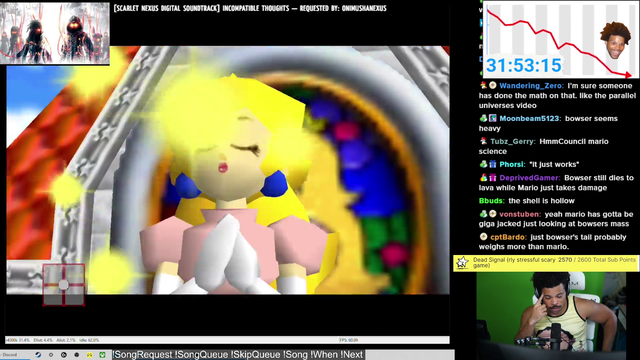
Task: Click the red arrowhead at the graph's end
Action: (628, 75)
